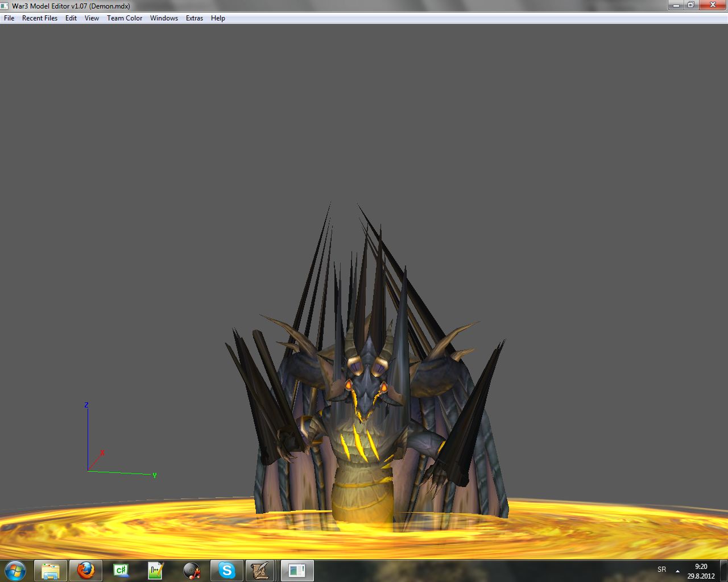
Task: Restore down the Model Editor window
Action: coord(690,5)
